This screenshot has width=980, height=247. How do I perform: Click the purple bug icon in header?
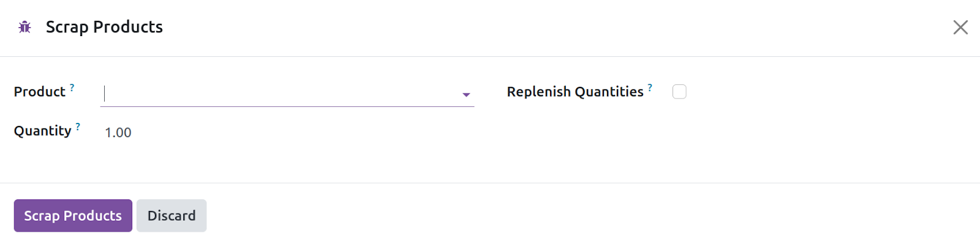(x=24, y=27)
